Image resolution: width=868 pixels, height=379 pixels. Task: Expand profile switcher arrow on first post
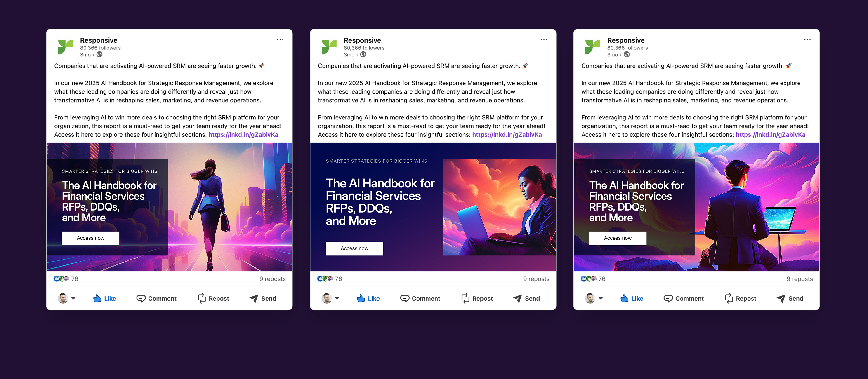[73, 299]
